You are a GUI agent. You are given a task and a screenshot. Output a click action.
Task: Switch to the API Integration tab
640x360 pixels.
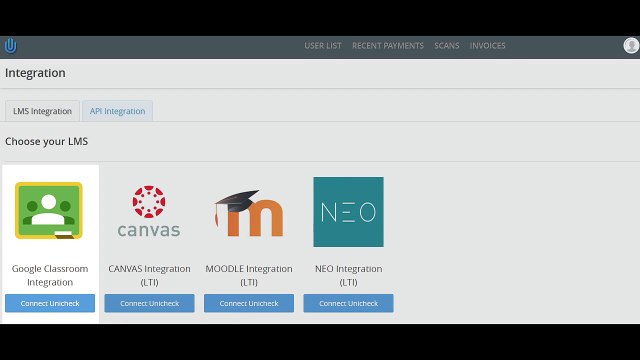tap(118, 111)
